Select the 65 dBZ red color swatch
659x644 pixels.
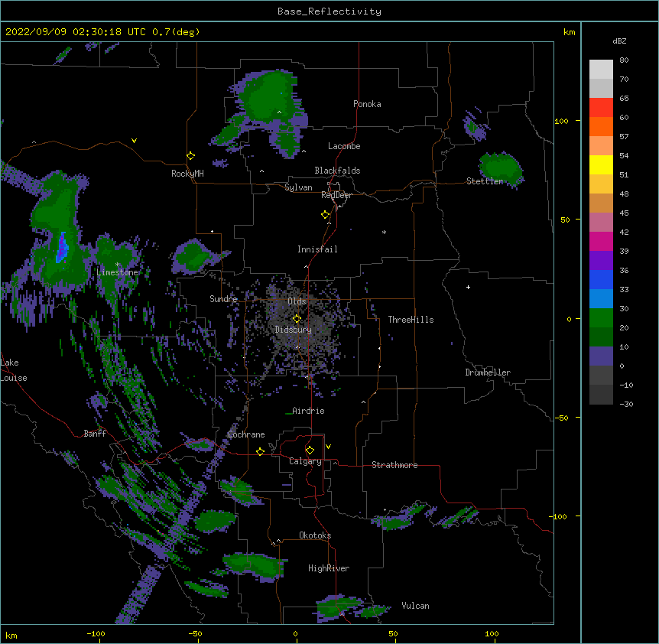(601, 107)
